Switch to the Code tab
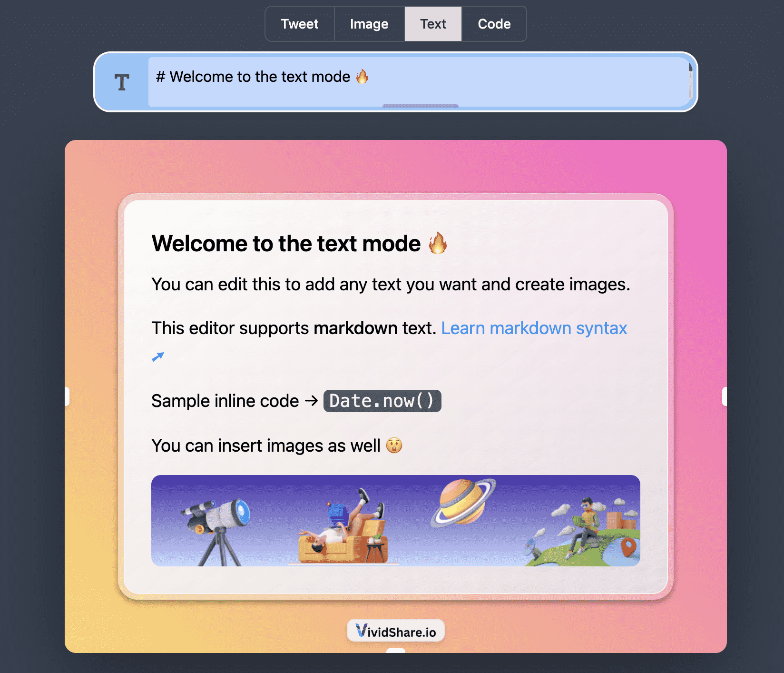The image size is (784, 673). coord(494,24)
